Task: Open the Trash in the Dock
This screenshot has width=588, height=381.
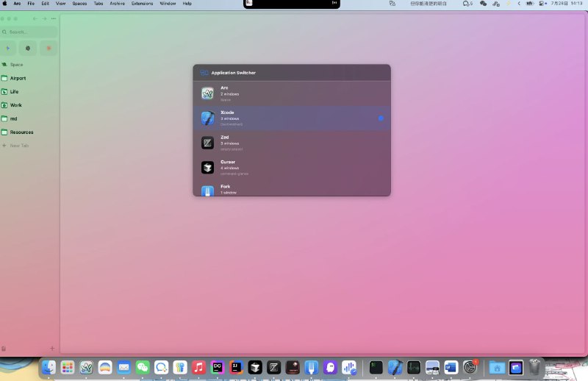Action: (x=534, y=367)
